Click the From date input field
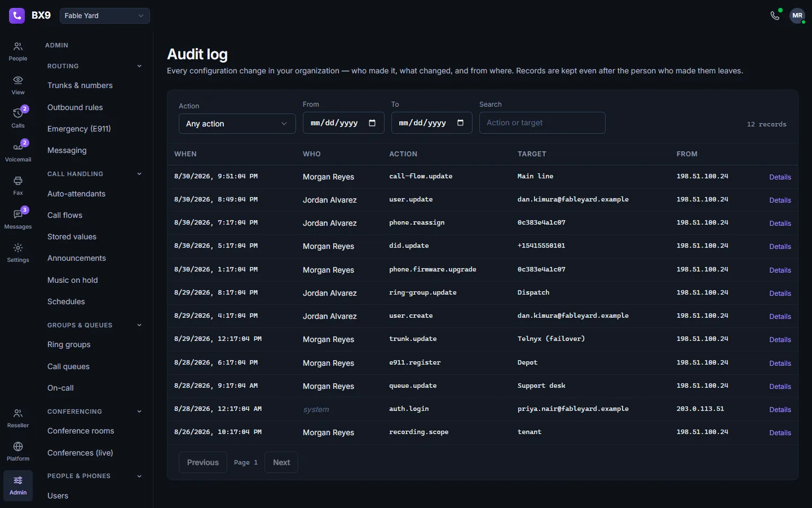Viewport: 812px width, 508px height. pyautogui.click(x=343, y=123)
